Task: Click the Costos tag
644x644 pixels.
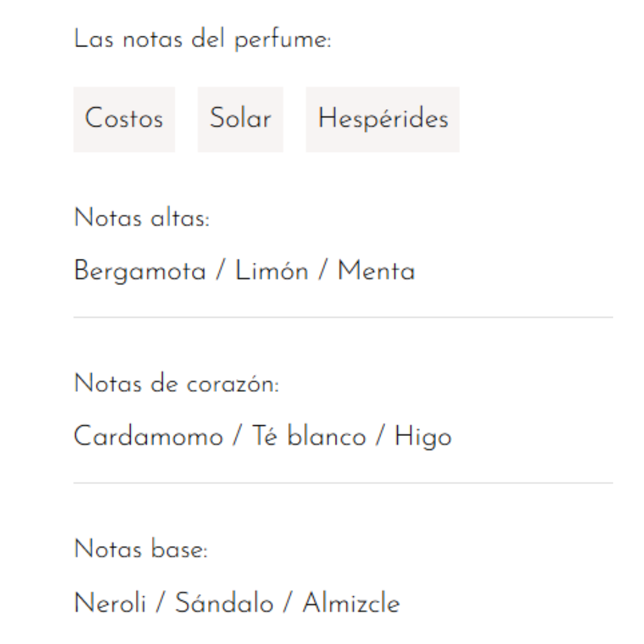Action: [x=124, y=119]
